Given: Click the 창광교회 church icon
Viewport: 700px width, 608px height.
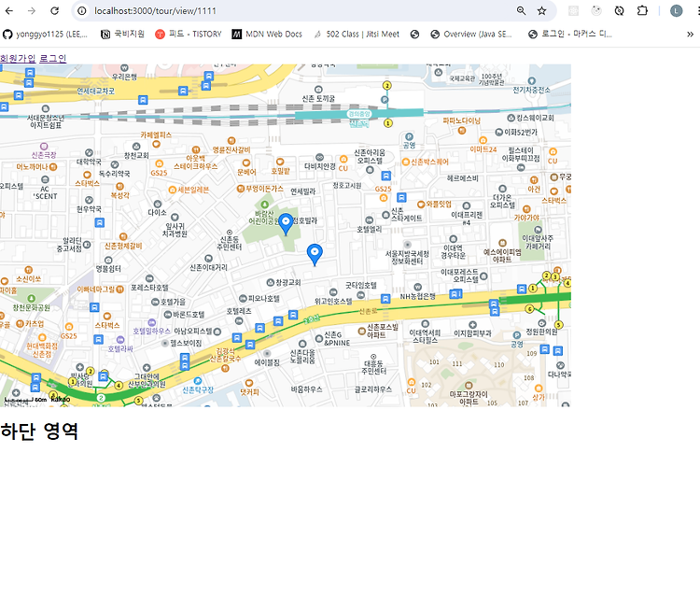Looking at the screenshot, I should point(270,282).
